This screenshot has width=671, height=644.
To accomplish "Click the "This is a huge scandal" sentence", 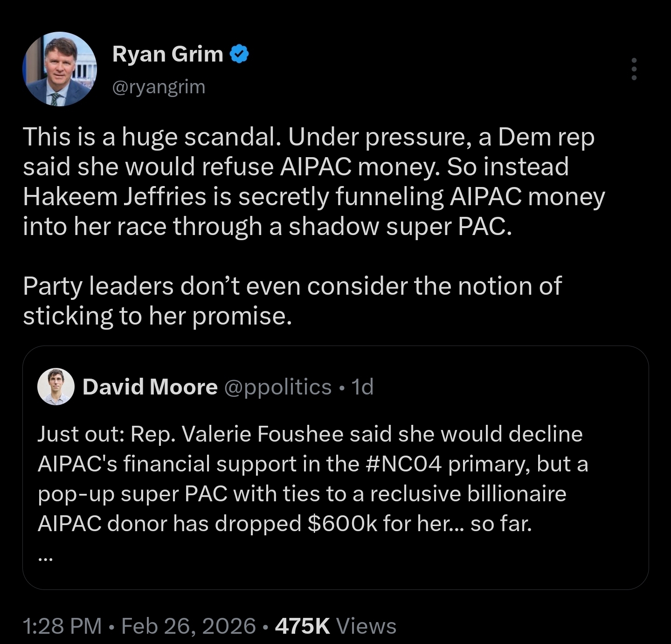I will [x=152, y=137].
